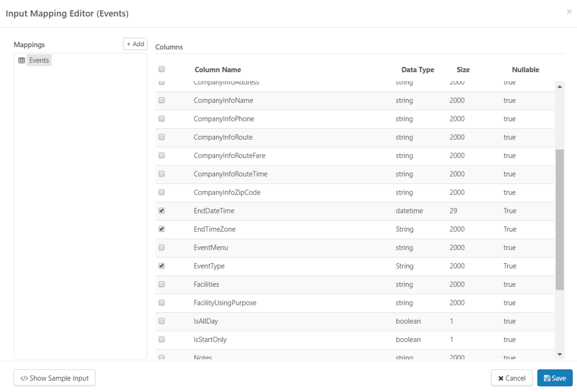The width and height of the screenshot is (577, 392).
Task: Uncheck the EventType column checkbox
Action: [162, 266]
